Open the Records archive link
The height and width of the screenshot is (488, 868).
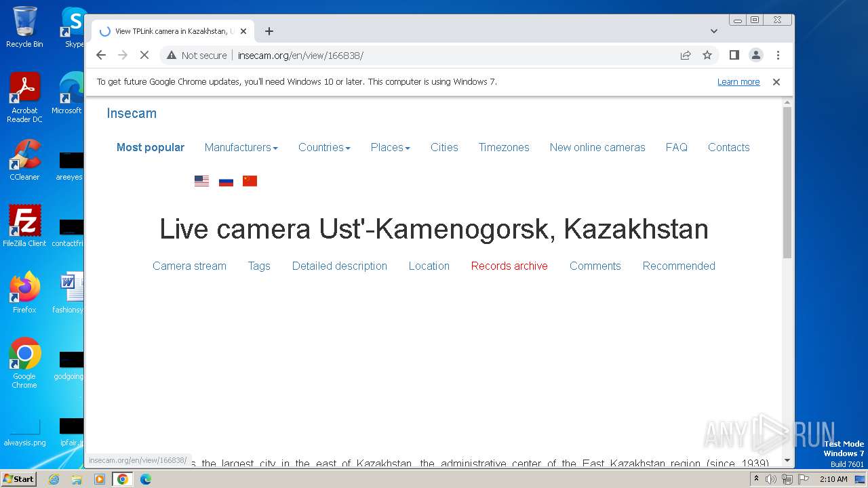pyautogui.click(x=509, y=266)
